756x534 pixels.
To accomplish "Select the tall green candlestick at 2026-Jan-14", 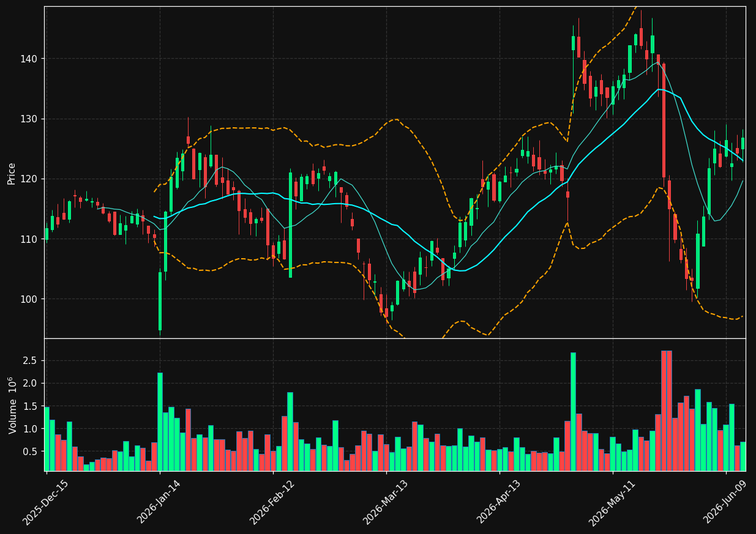I will click(x=160, y=301).
